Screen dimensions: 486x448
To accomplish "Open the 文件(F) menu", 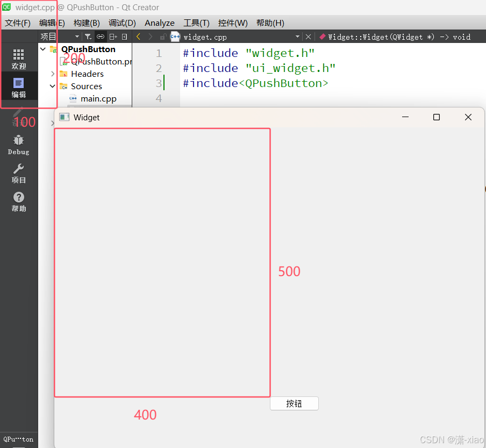I will [x=18, y=23].
